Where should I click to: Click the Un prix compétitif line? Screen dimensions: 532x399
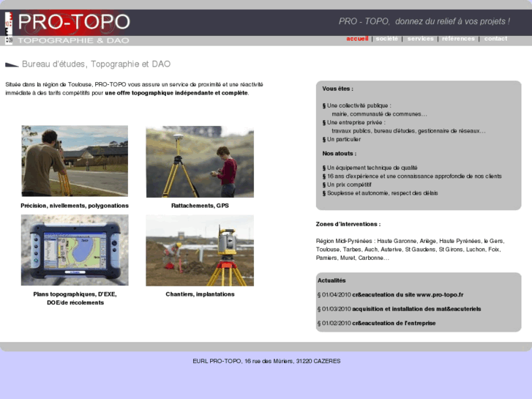click(347, 184)
